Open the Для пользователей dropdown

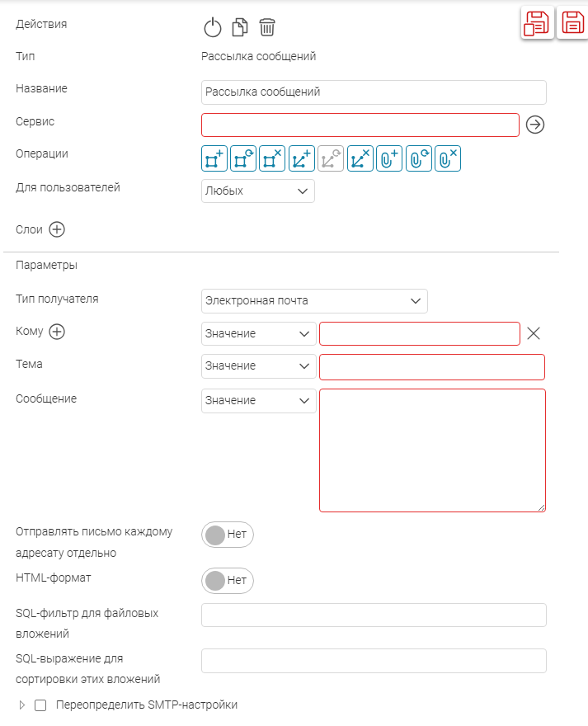(258, 191)
